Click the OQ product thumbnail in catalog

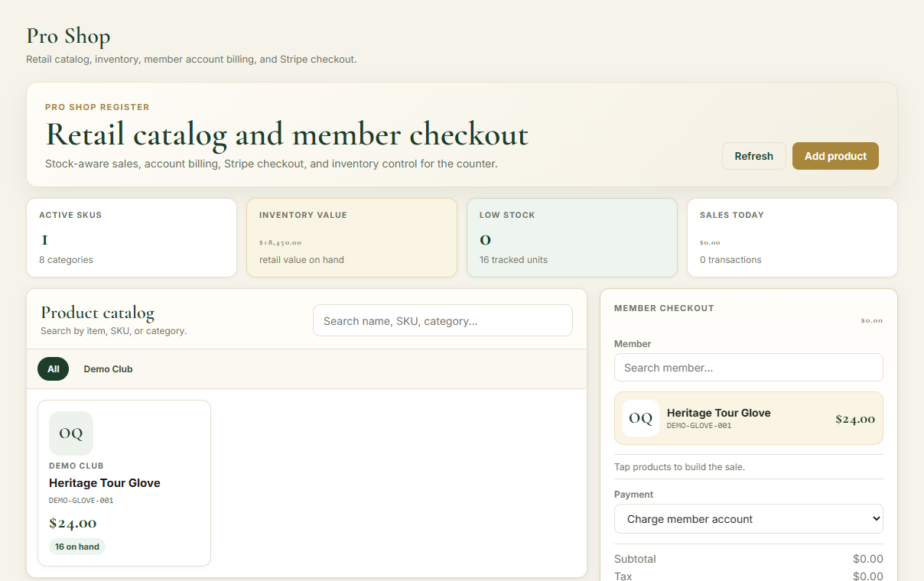71,433
